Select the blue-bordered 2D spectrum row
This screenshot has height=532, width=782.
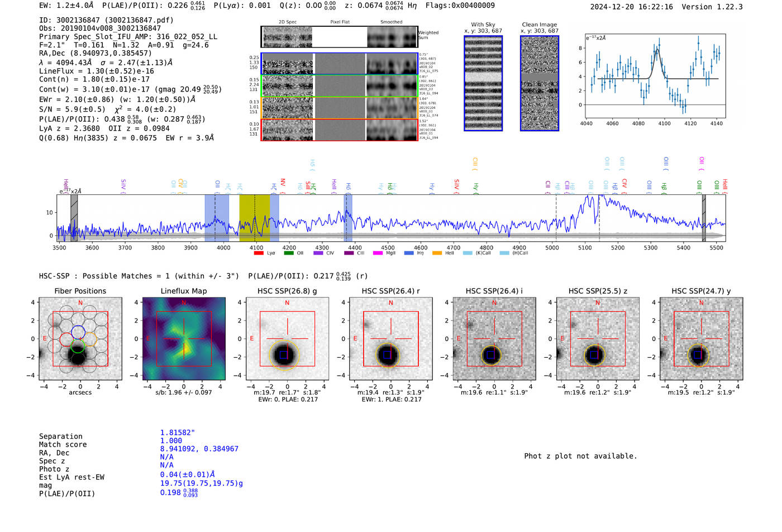[339, 64]
